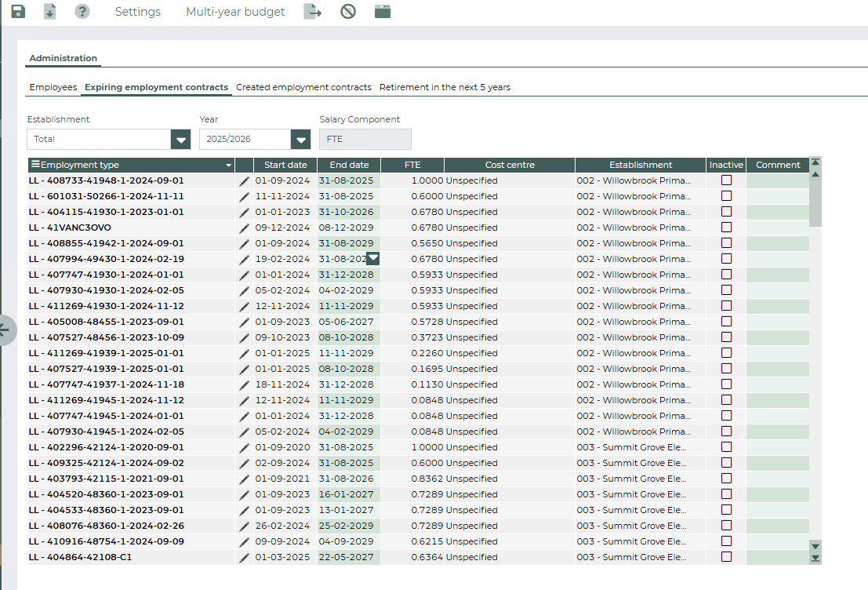Click the pencil icon for LL - 41VANC3OVO
The image size is (868, 590).
click(x=244, y=228)
